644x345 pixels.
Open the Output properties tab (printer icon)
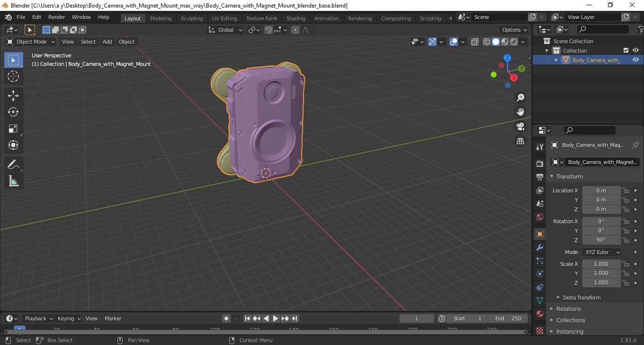point(540,177)
